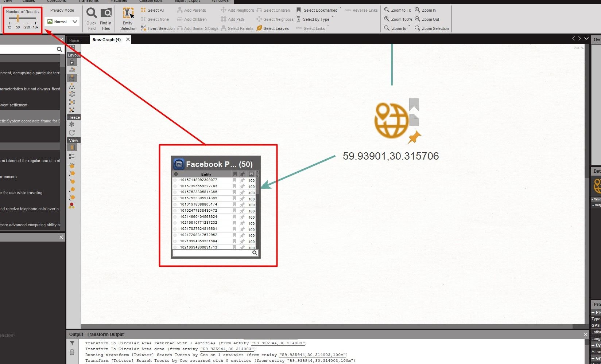Bookmark entity 10162477338430472
This screenshot has width=601, height=364.
pyautogui.click(x=234, y=211)
